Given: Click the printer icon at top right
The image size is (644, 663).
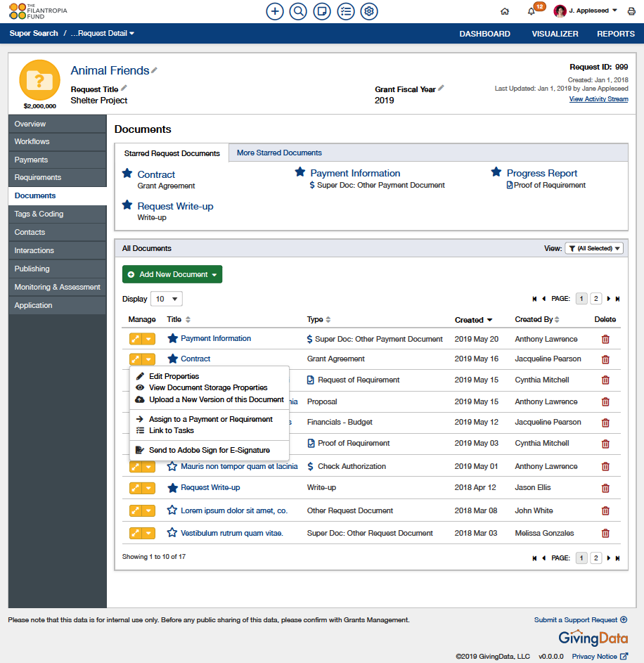Looking at the screenshot, I should pos(631,11).
